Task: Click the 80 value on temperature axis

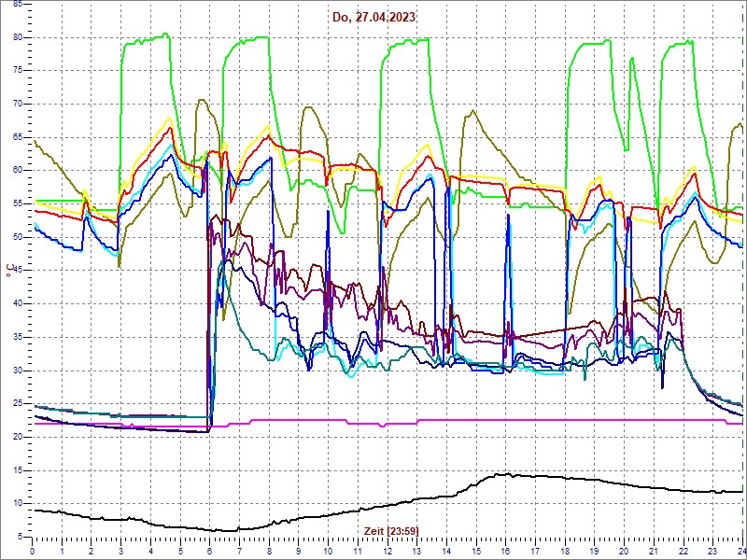Action: [x=17, y=36]
